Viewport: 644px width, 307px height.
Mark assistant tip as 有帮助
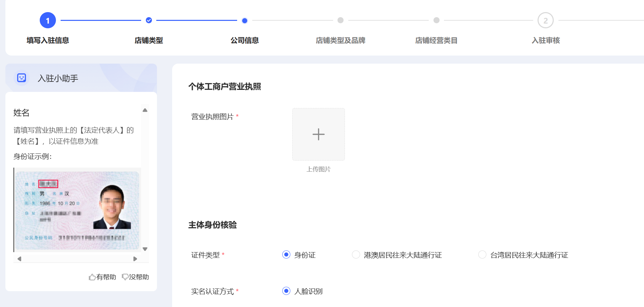coord(102,277)
